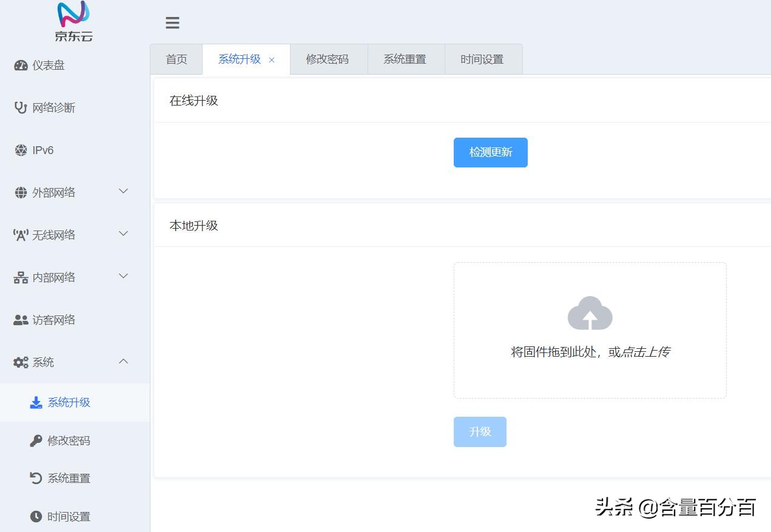Viewport: 771px width, 532px height.
Task: Click the 修改密码 key icon
Action: coord(36,440)
